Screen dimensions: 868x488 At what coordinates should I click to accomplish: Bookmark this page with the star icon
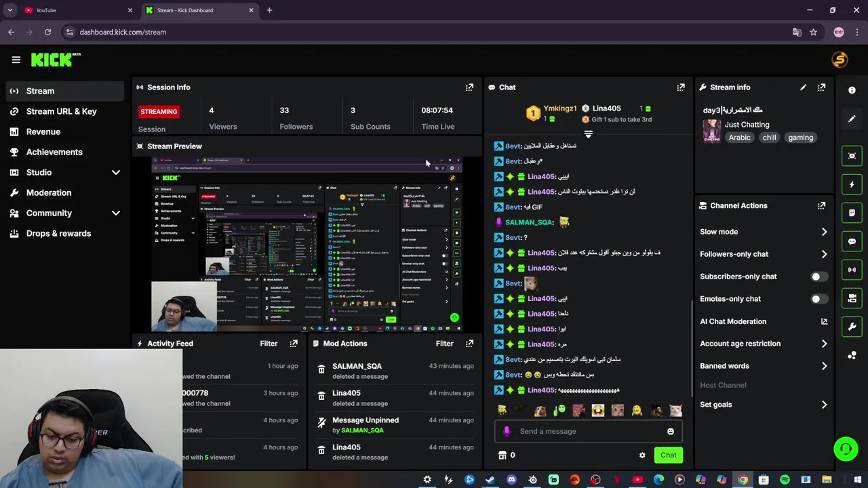(813, 32)
